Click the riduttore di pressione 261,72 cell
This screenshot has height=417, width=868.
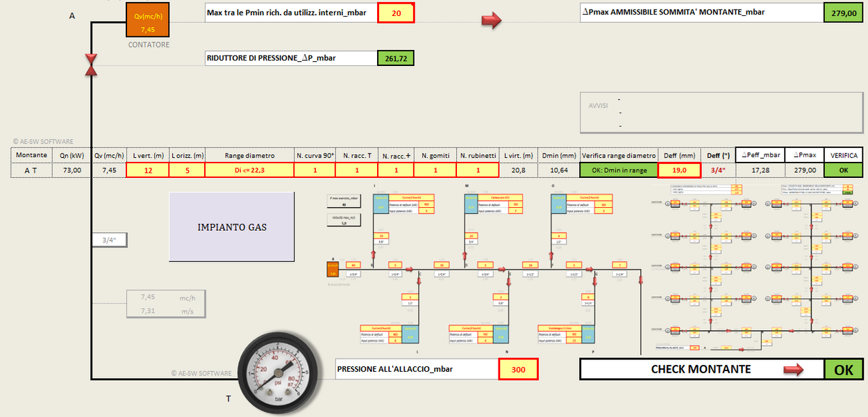[395, 58]
